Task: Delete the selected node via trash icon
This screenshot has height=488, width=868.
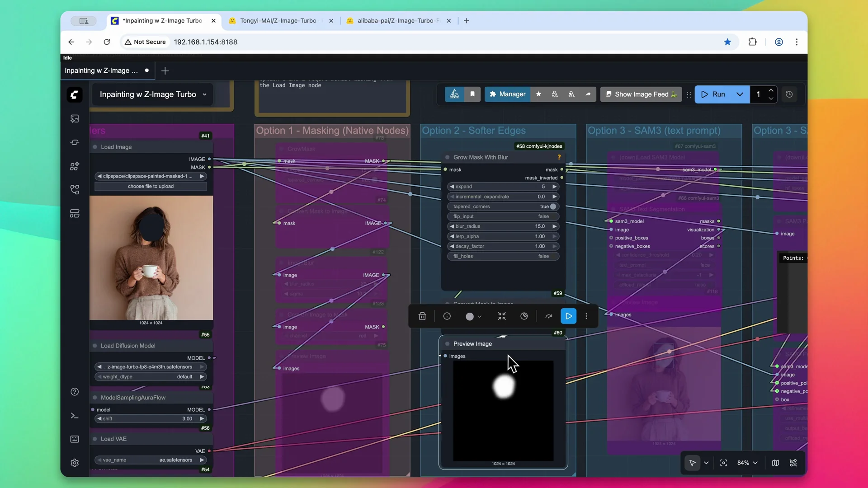Action: click(422, 316)
